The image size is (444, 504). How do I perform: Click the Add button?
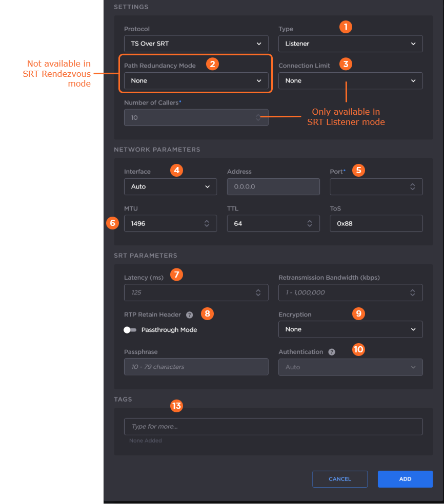405,479
